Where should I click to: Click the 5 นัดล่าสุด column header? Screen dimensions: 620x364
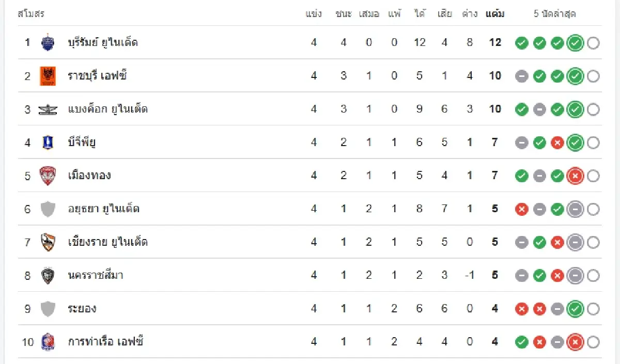pos(554,14)
